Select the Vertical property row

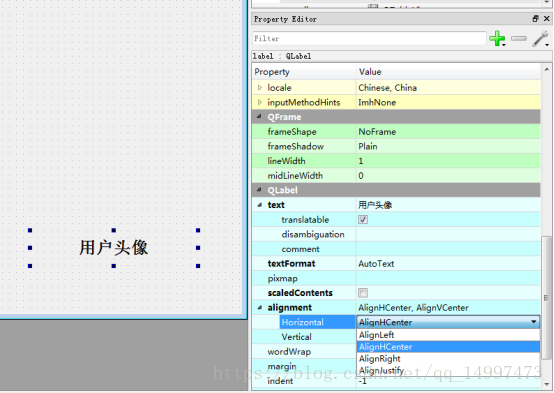coord(304,337)
